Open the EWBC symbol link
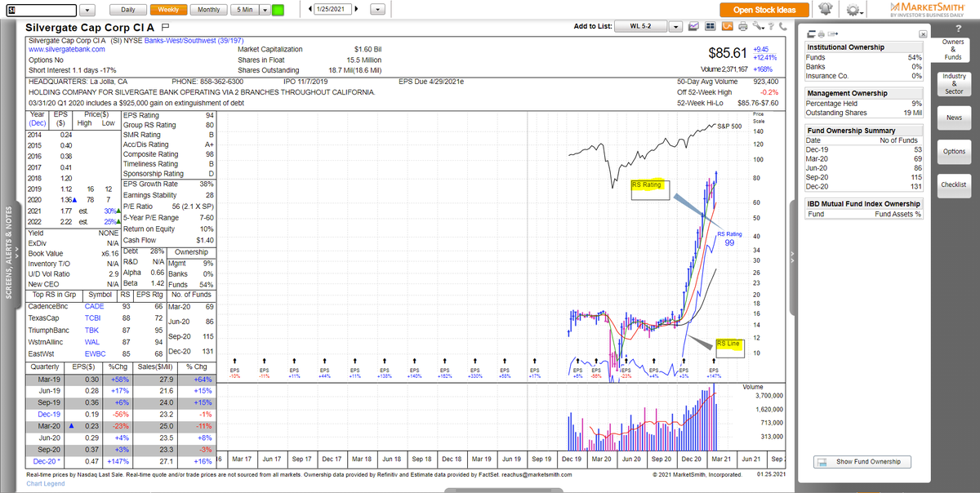The image size is (980, 493). (x=96, y=355)
